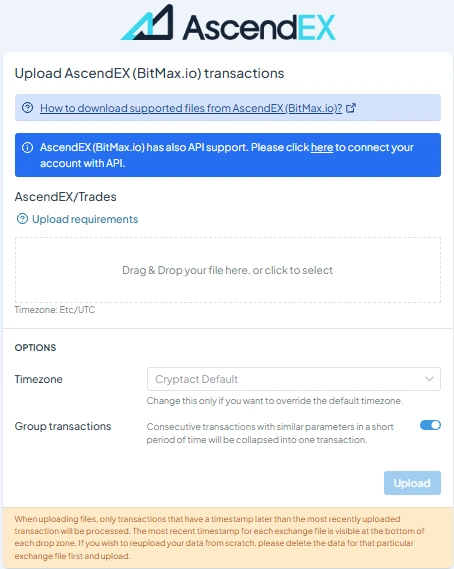Image resolution: width=454 pixels, height=569 pixels.
Task: Click the AscendEX/Trades section heading
Action: click(65, 197)
